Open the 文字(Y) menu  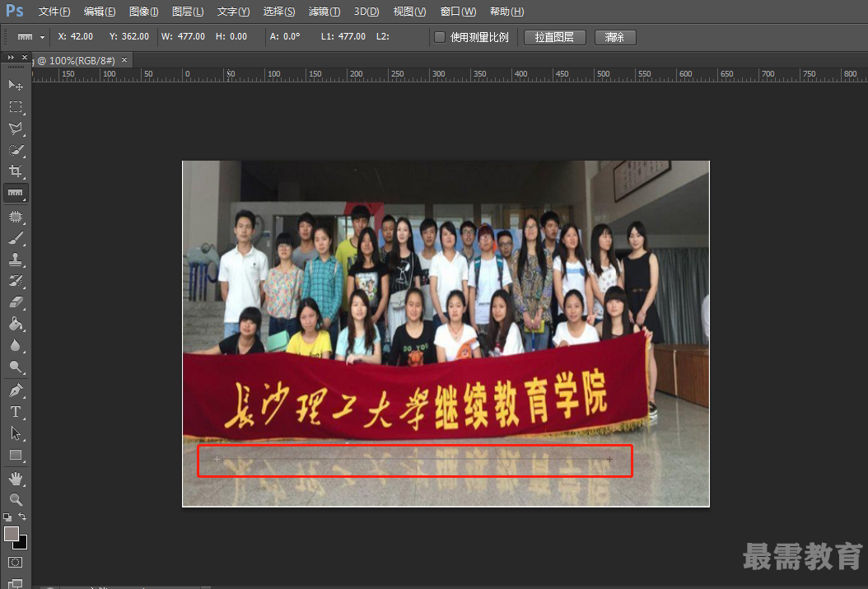coord(233,12)
